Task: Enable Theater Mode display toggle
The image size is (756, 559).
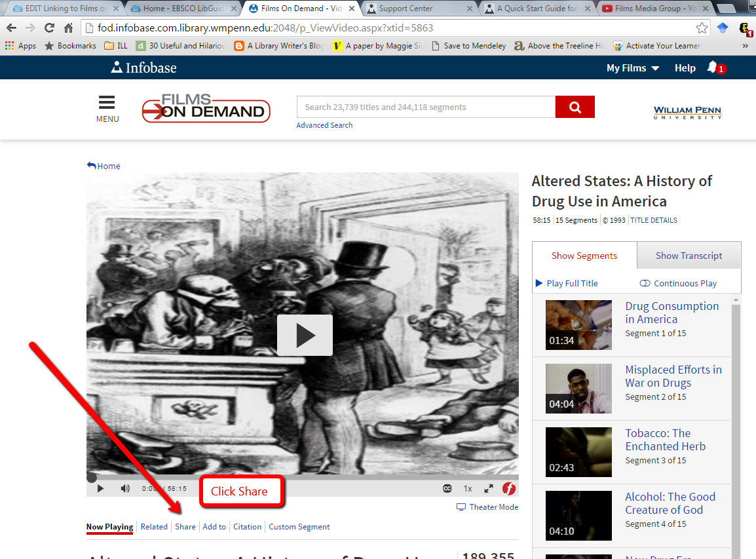Action: [x=487, y=507]
